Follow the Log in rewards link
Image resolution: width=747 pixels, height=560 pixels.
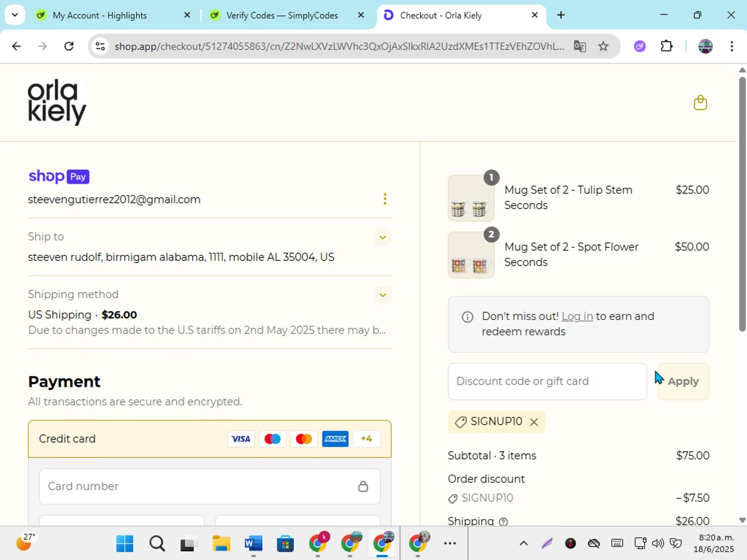(x=577, y=316)
